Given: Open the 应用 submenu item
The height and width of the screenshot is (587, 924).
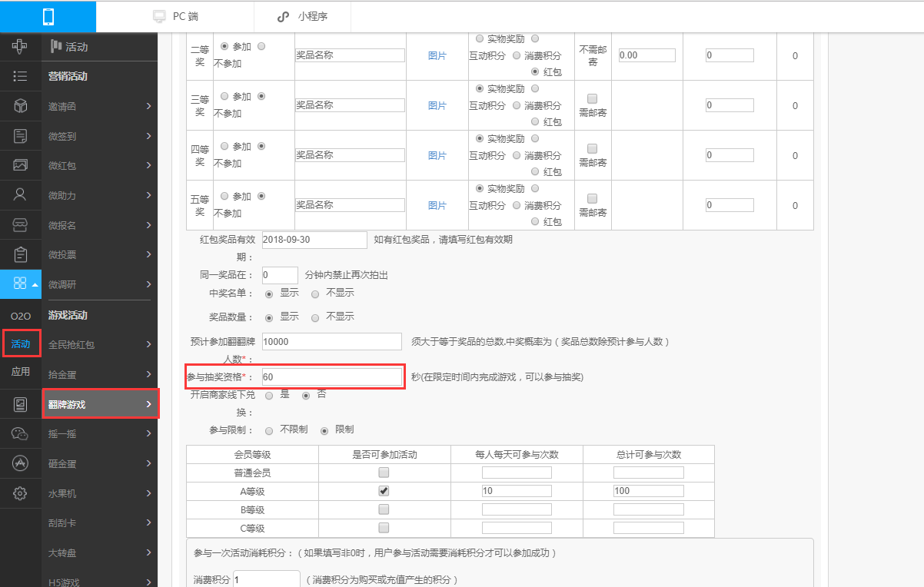Looking at the screenshot, I should [21, 372].
